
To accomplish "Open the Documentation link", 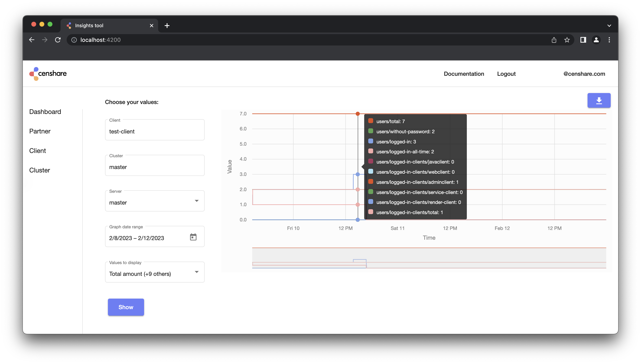I will tap(464, 74).
